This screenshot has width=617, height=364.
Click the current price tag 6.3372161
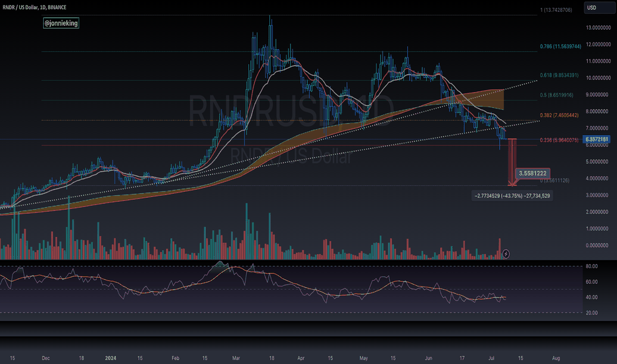click(596, 139)
